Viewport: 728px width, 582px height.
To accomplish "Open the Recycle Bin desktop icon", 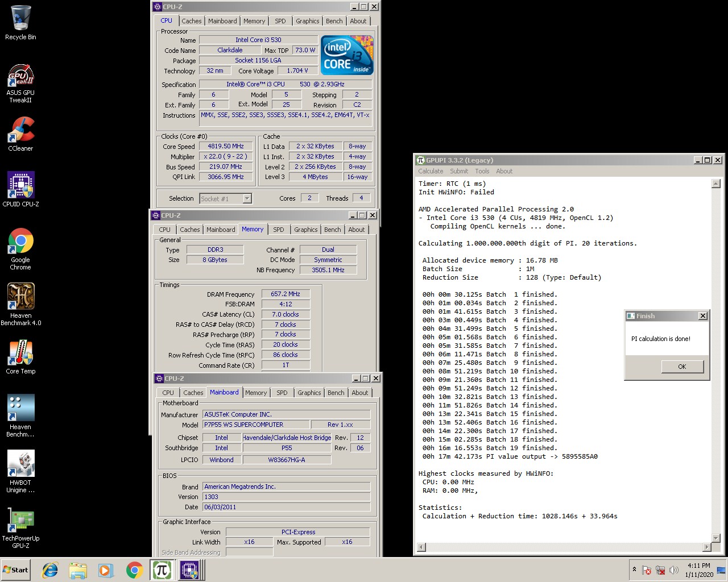I will point(20,23).
